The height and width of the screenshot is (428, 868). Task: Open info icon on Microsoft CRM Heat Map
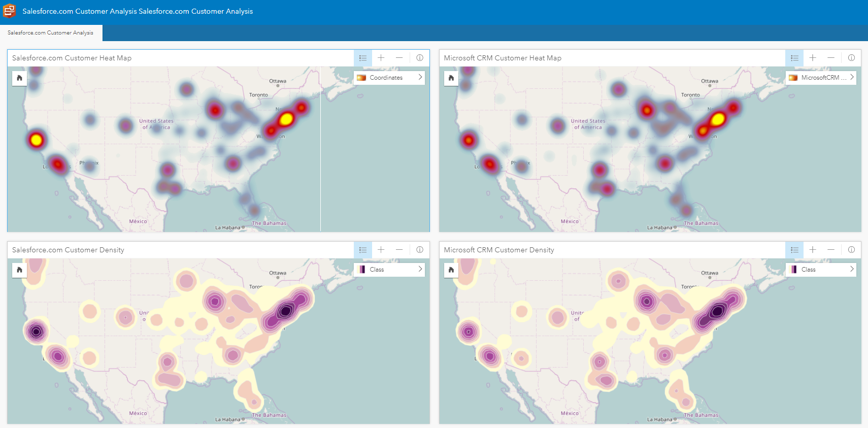851,58
